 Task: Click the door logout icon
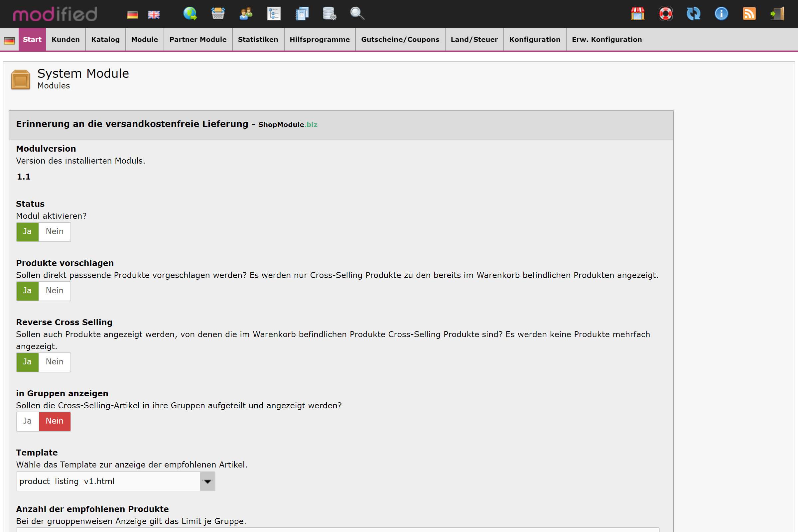pyautogui.click(x=777, y=14)
